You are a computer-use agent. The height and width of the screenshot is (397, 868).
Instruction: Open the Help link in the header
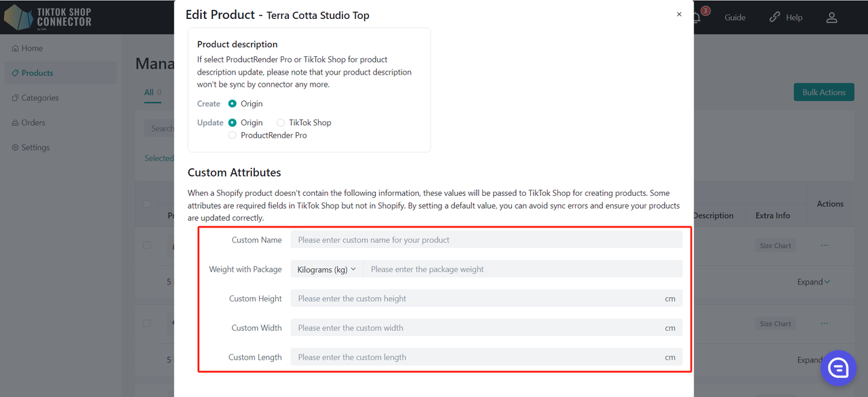(x=786, y=18)
